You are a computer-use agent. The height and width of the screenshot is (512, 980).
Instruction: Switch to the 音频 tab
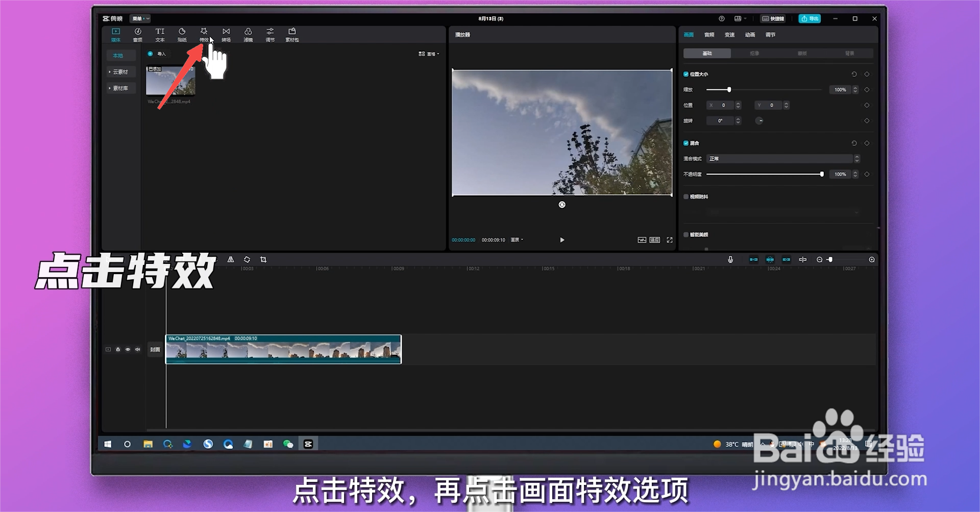708,35
